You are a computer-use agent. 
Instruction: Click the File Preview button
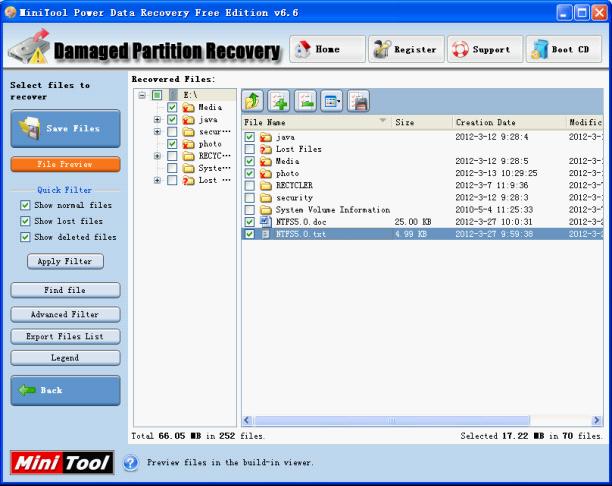[x=66, y=164]
